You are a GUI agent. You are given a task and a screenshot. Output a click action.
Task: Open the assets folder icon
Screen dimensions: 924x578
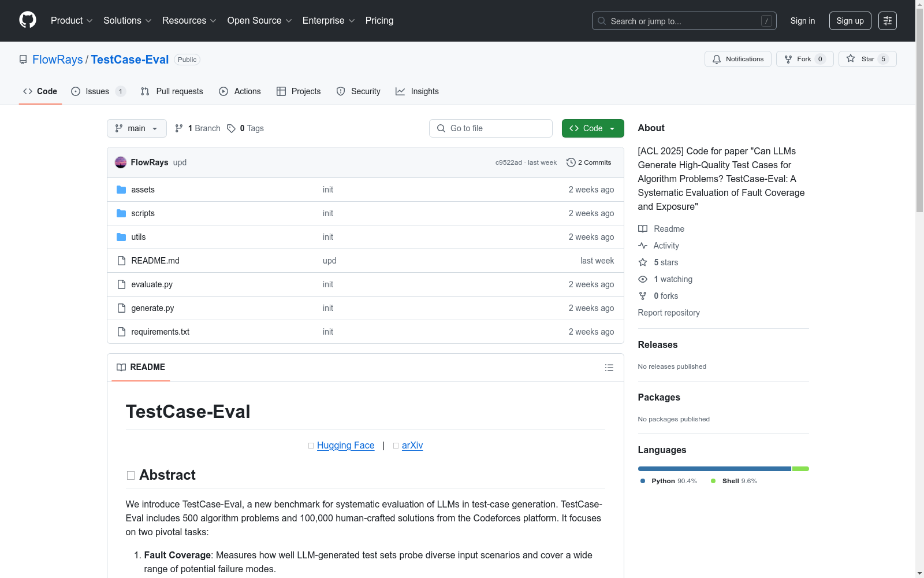pyautogui.click(x=121, y=190)
